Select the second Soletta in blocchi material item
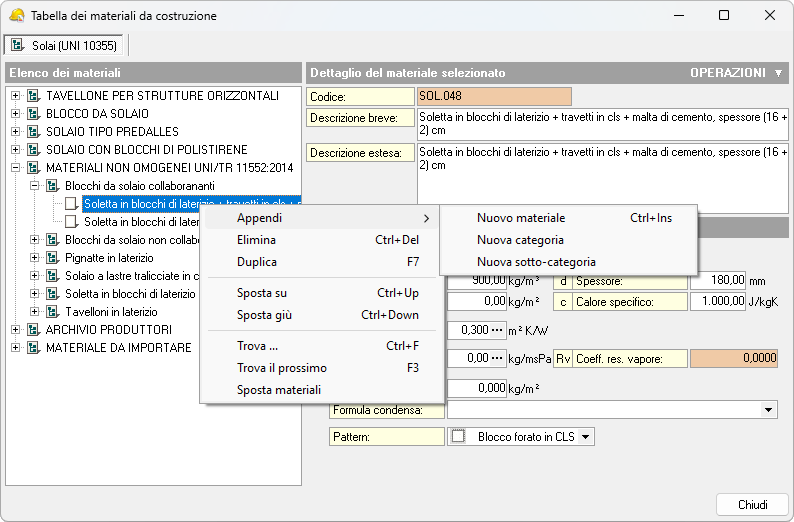794x522 pixels. pyautogui.click(x=141, y=222)
